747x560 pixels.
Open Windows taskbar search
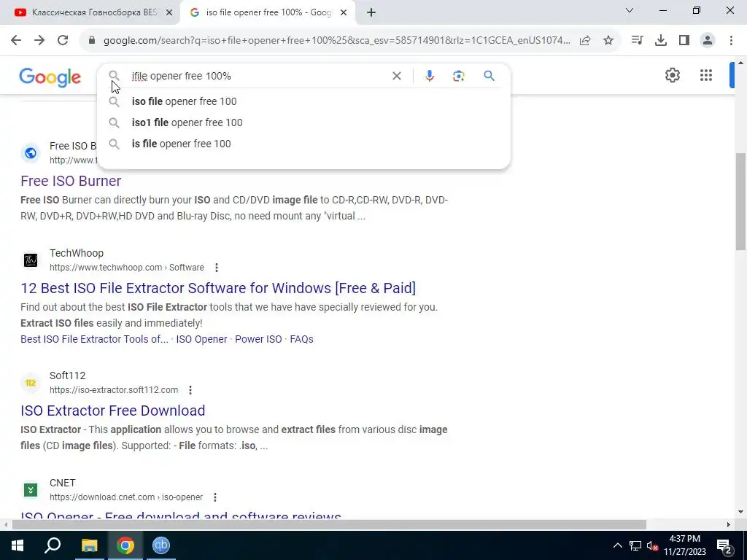[53, 545]
